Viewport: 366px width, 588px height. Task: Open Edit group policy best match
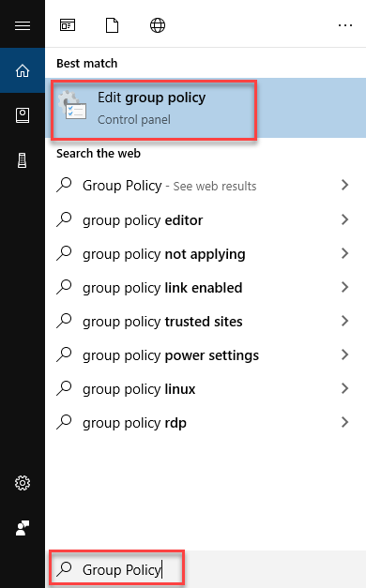206,108
